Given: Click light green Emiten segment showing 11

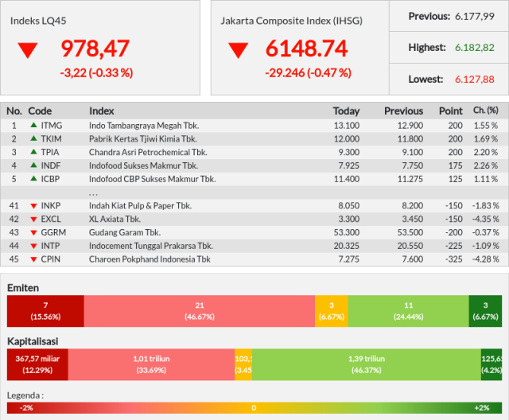Looking at the screenshot, I should click(408, 310).
